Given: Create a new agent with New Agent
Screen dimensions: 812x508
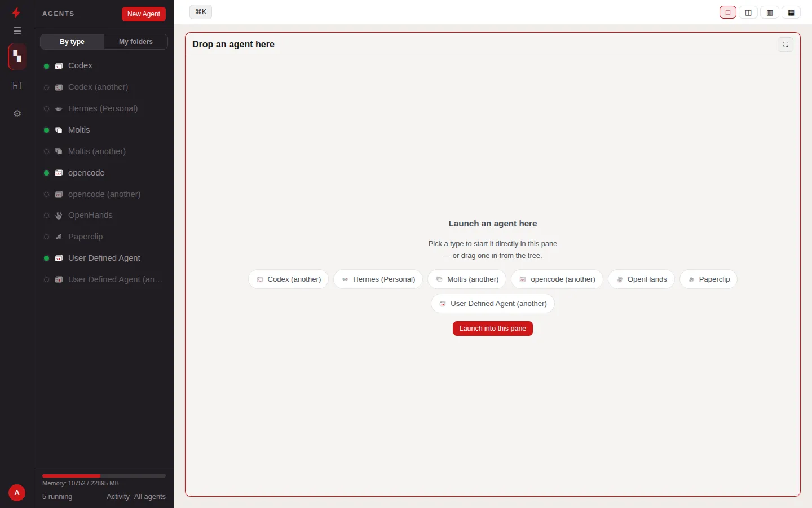Looking at the screenshot, I should pos(144,14).
